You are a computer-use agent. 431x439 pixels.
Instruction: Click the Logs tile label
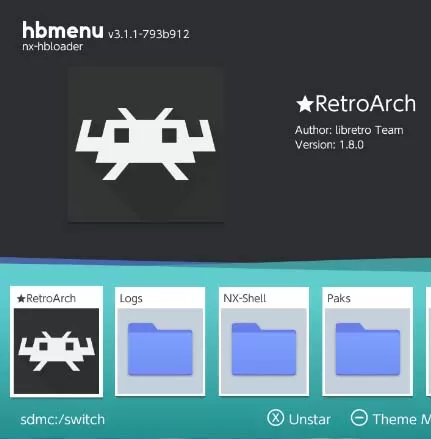[131, 299]
